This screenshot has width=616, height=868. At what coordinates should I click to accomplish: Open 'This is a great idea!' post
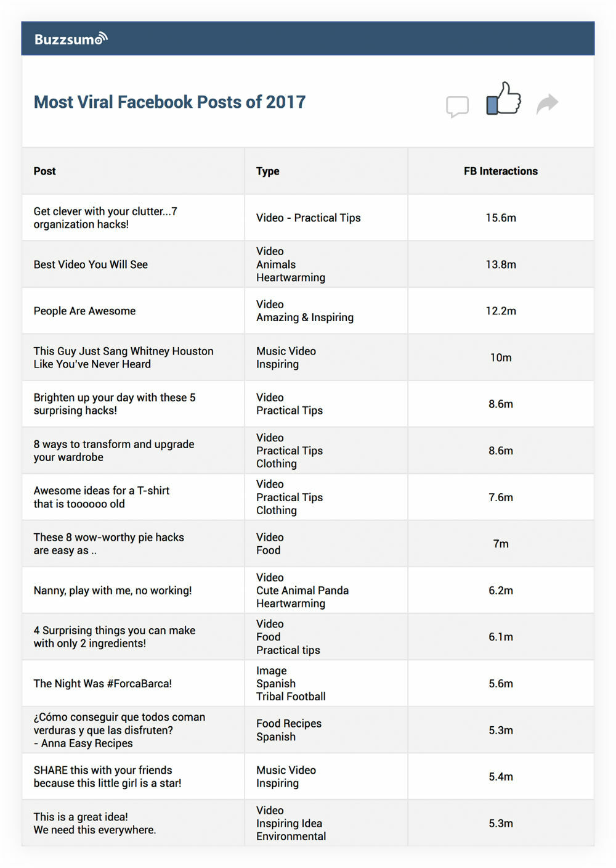tap(95, 823)
